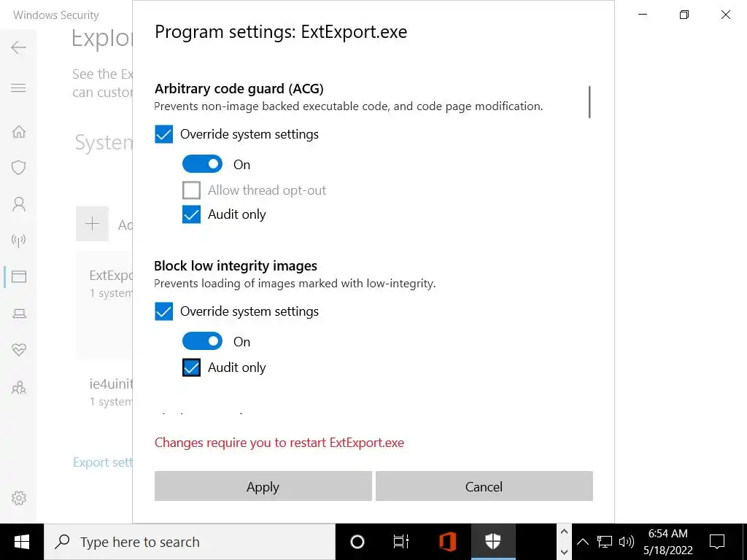The width and height of the screenshot is (747, 560).
Task: Uncheck Audit only under Block low integrity images
Action: click(x=191, y=367)
